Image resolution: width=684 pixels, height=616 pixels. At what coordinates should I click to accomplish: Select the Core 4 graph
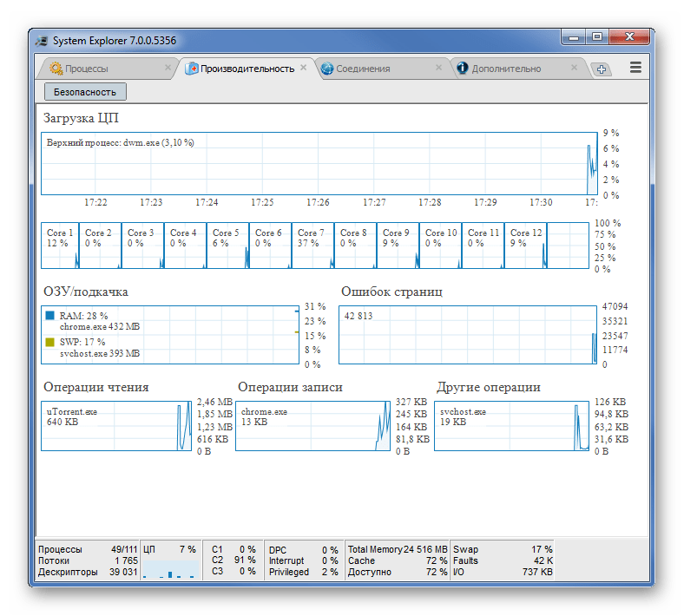[x=185, y=246]
